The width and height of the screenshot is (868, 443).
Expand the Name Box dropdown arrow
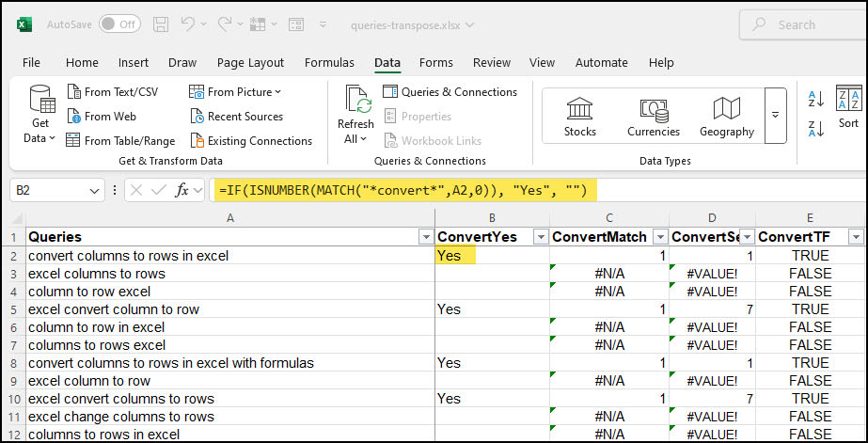pyautogui.click(x=93, y=191)
